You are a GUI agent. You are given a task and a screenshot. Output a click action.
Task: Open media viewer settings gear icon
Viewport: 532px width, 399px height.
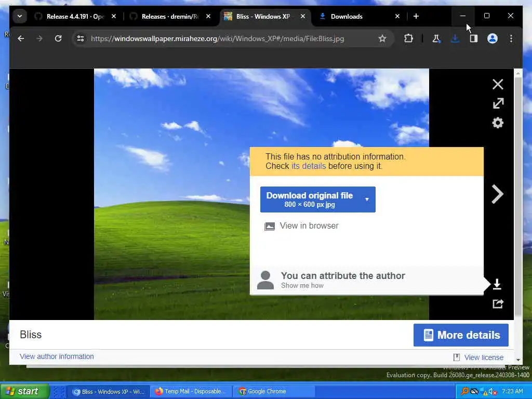click(498, 123)
